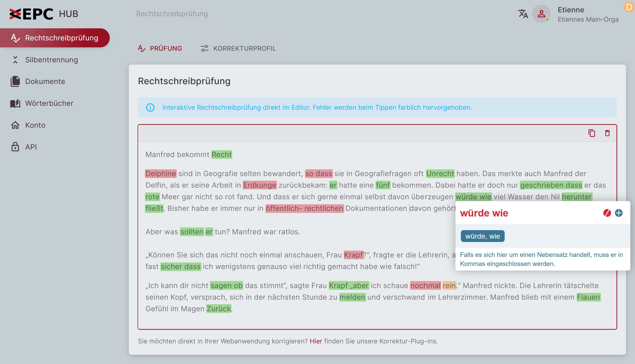
Task: Click the info icon in the blue banner
Action: 150,107
